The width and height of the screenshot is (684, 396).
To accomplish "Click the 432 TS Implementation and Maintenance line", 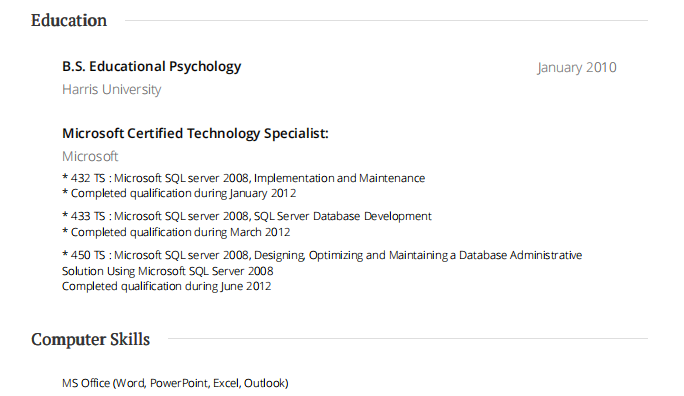I will pyautogui.click(x=243, y=178).
